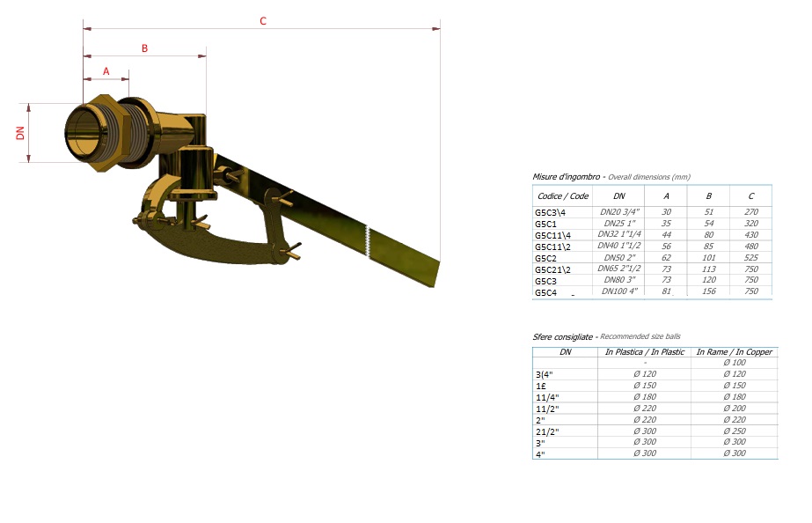Select A value 30 in G5C3\4 row
This screenshot has height=523, width=812.
pos(666,212)
